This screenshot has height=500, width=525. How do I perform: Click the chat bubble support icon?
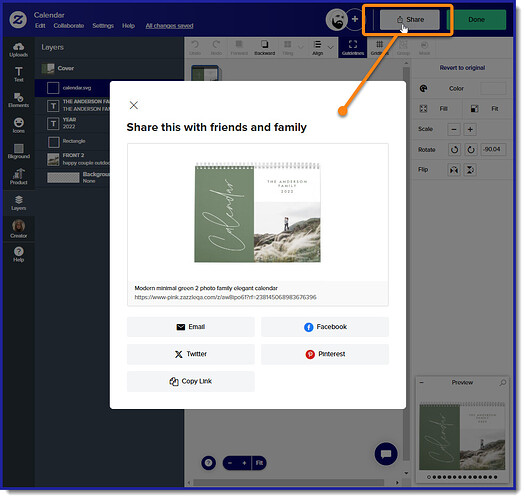click(x=386, y=454)
